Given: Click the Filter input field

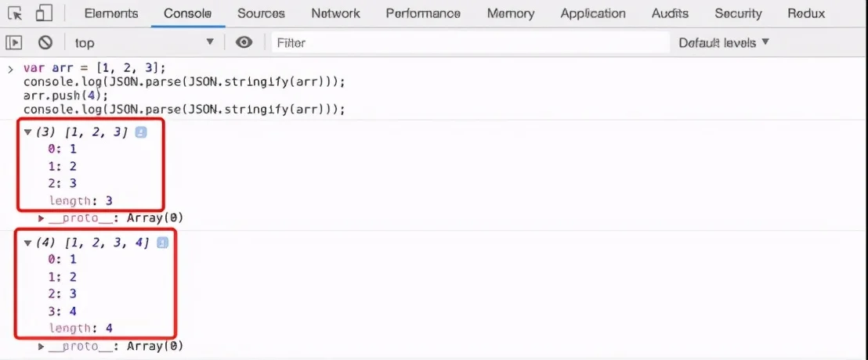Looking at the screenshot, I should [470, 42].
